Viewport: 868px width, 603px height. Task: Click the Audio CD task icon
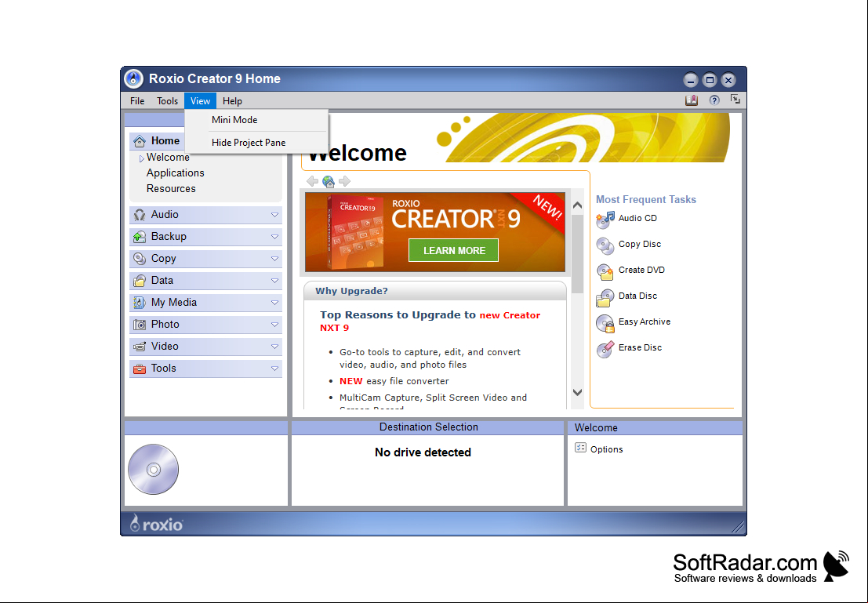pyautogui.click(x=605, y=220)
